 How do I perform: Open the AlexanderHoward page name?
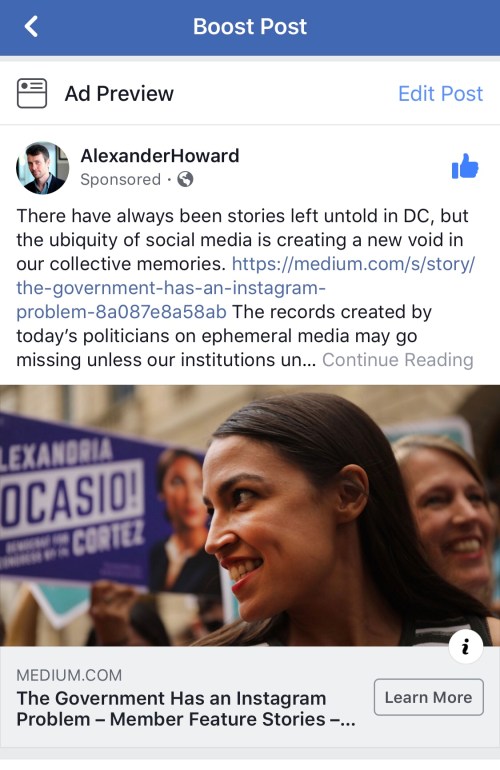tap(160, 156)
